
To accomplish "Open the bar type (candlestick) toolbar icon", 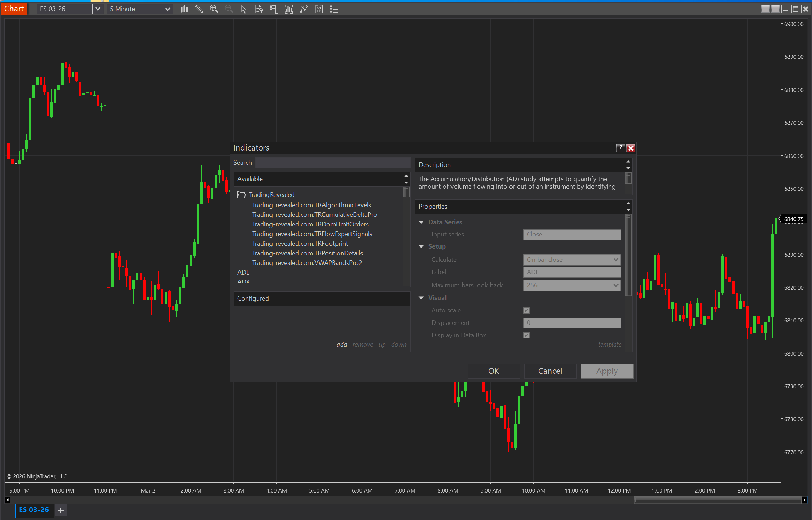I will [x=184, y=9].
